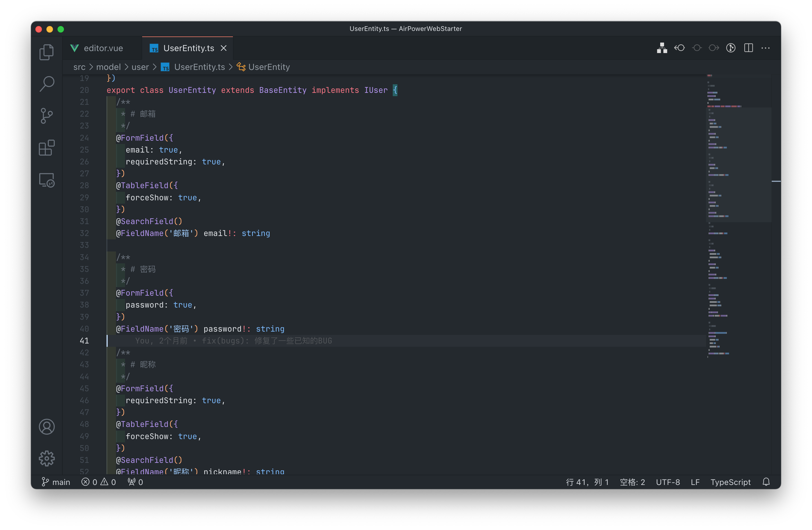Close the UserEntity.ts tab
Image resolution: width=812 pixels, height=530 pixels.
pyautogui.click(x=224, y=48)
